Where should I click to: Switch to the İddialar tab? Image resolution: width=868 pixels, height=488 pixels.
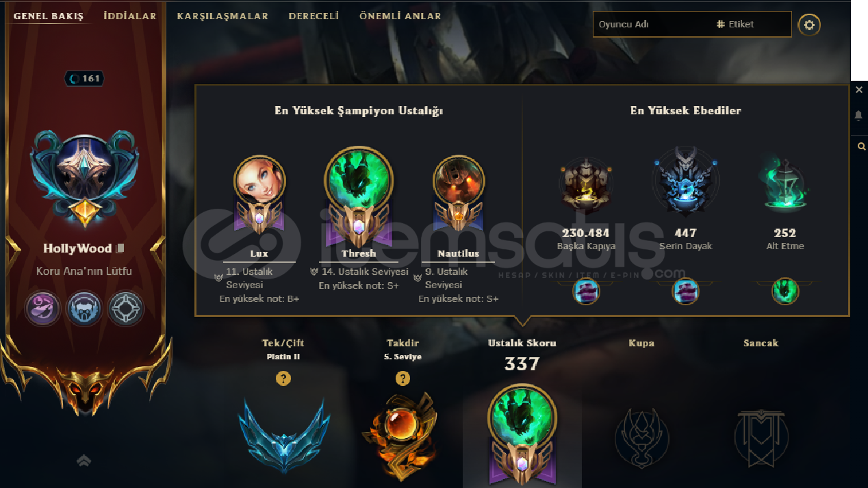[130, 16]
